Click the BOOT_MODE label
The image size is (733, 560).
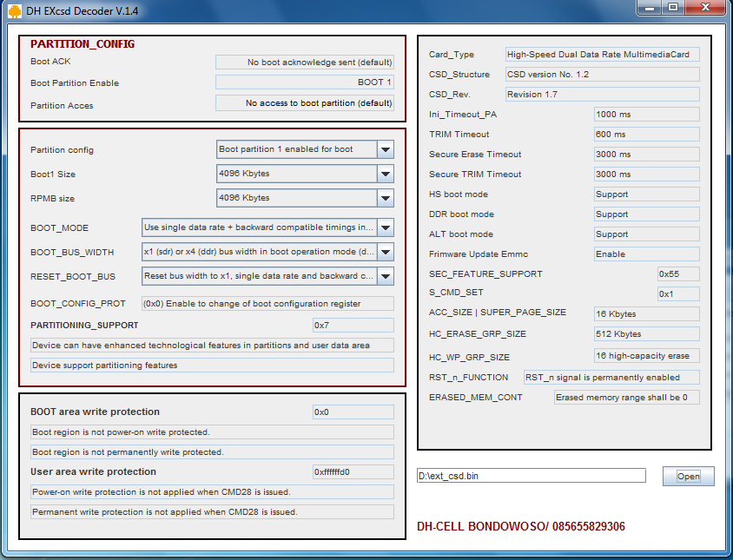click(59, 228)
